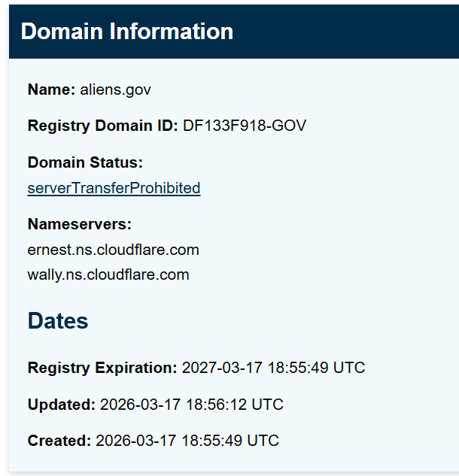Image resolution: width=459 pixels, height=476 pixels.
Task: Click the Registry Expiration date value
Action: [x=272, y=368]
